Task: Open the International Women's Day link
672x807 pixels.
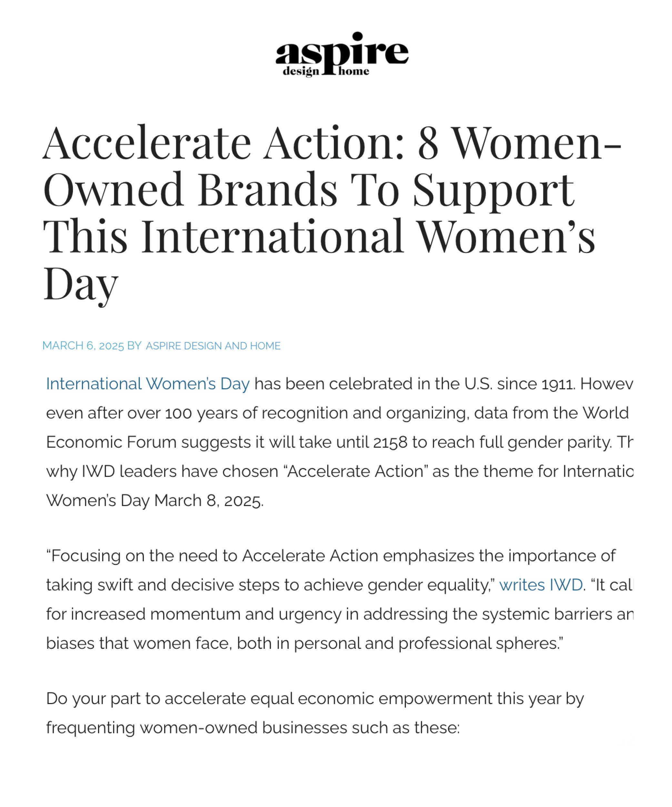Action: click(x=148, y=384)
